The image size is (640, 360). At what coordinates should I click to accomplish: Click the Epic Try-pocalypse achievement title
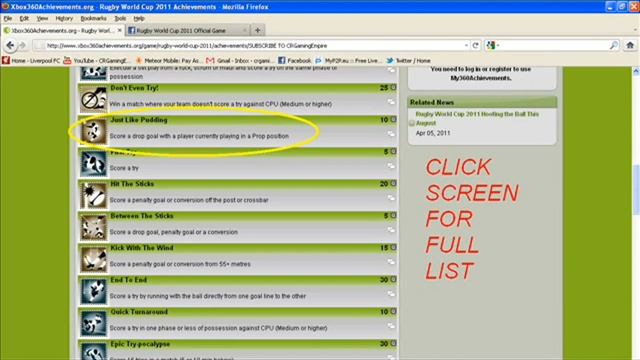click(x=140, y=344)
